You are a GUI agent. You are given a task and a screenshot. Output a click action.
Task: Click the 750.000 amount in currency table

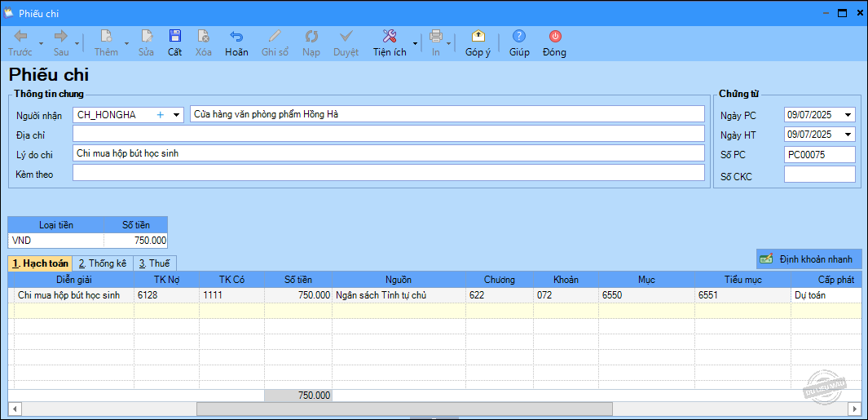click(135, 240)
